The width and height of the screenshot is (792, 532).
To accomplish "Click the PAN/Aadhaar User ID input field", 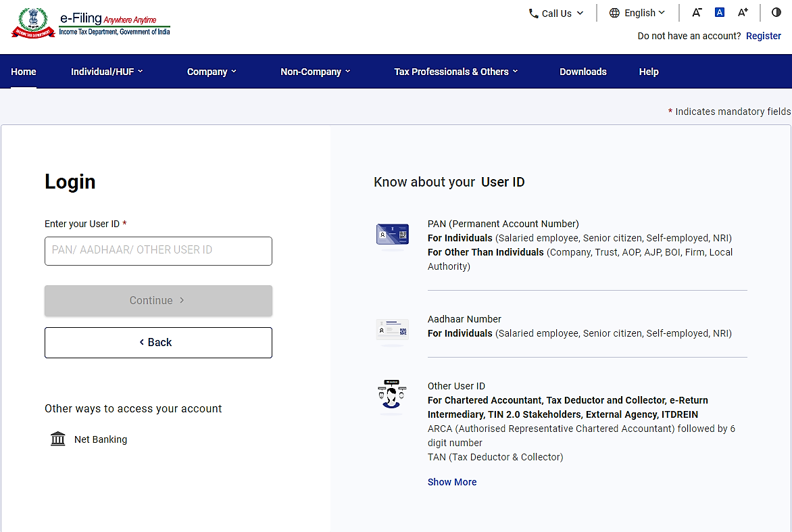I will coord(158,251).
